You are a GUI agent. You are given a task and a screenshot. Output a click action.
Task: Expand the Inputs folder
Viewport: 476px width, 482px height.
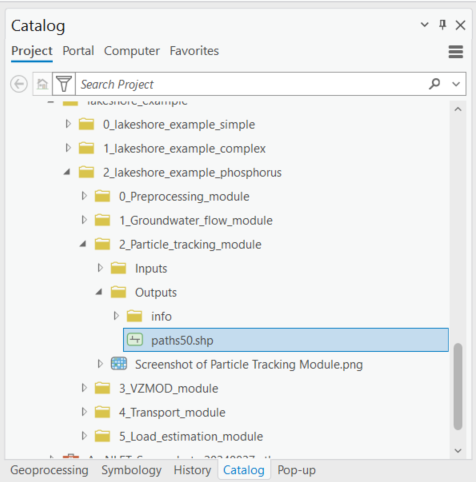point(100,268)
